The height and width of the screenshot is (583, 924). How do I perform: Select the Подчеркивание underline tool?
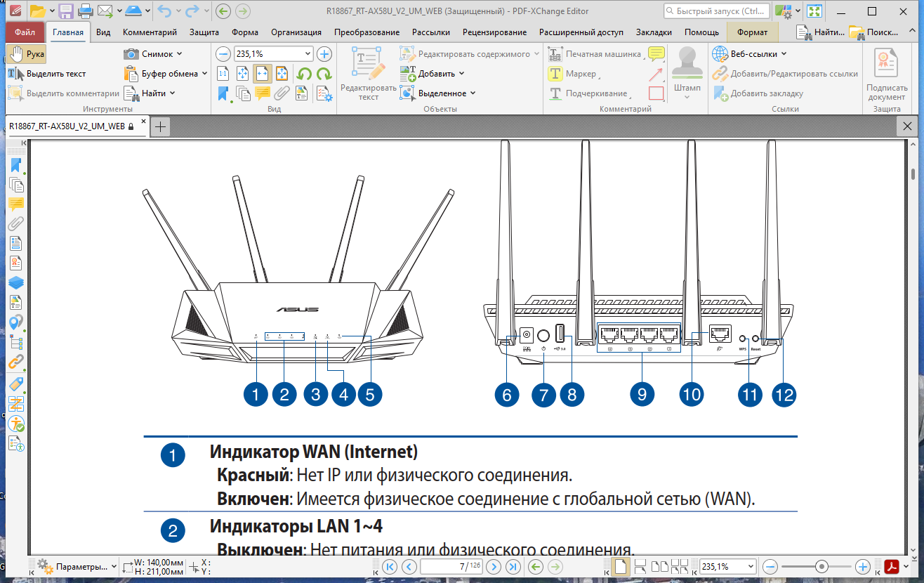pyautogui.click(x=590, y=93)
